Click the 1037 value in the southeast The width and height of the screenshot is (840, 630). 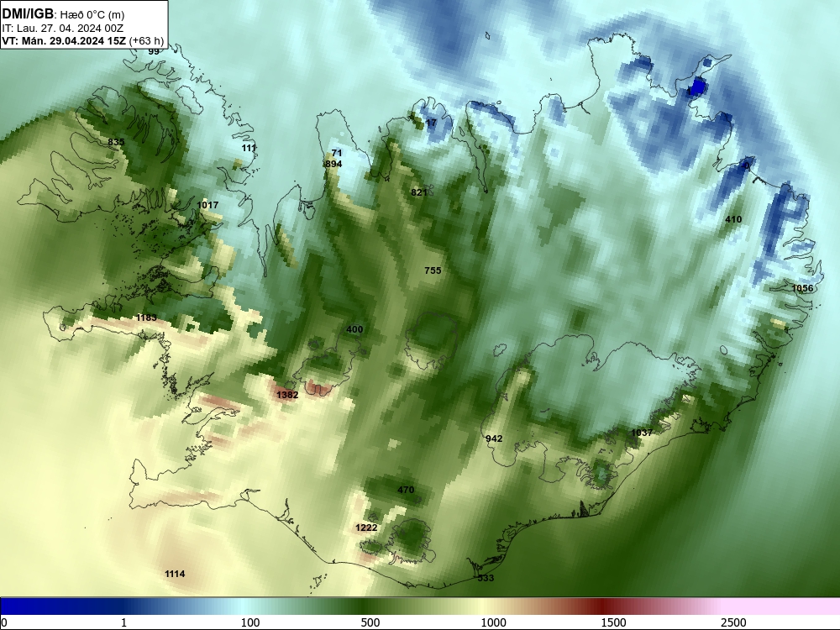point(642,433)
